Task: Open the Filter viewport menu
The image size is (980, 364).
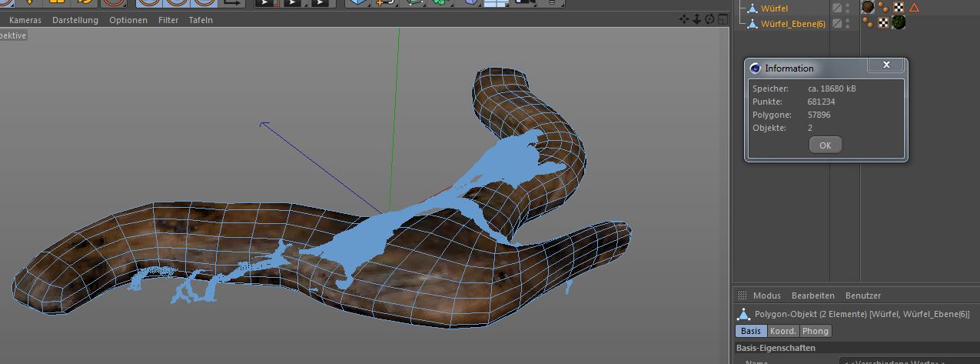Action: [168, 20]
